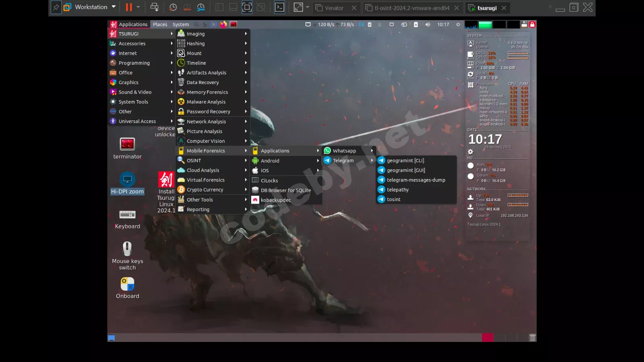Click the power icon in the panel
Image resolution: width=644 pixels, height=362 pixels.
pos(458,25)
